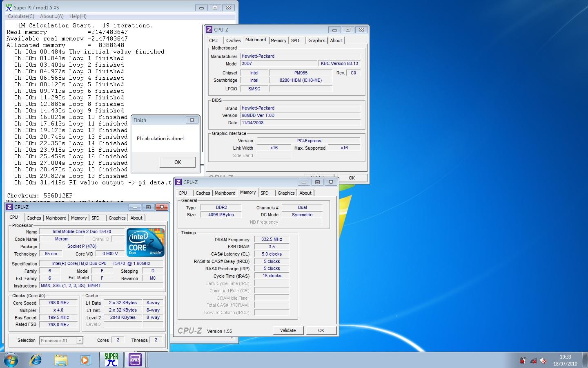Close the CPU-Z processor window

[162, 207]
